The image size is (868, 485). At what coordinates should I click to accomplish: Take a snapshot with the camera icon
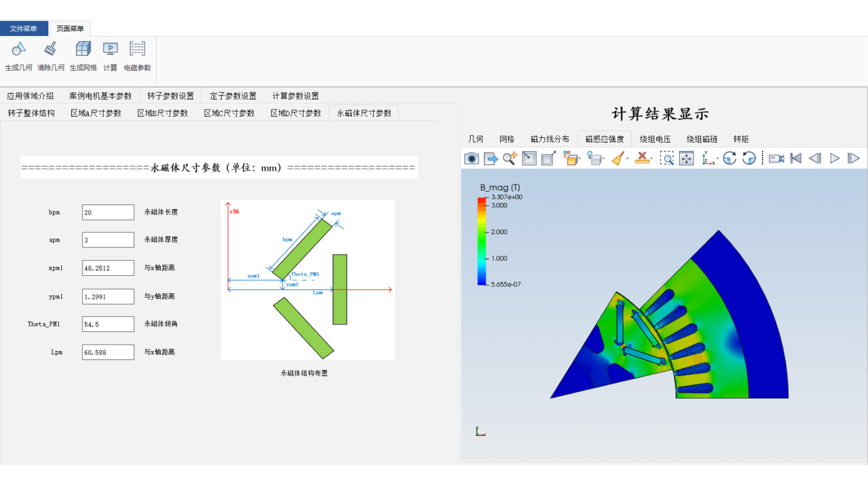tap(472, 159)
